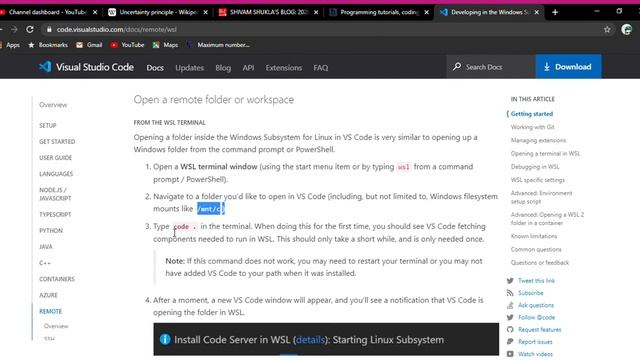This screenshot has height=360, width=640.
Task: Click the video icon beside Watch videos
Action: tap(510, 354)
